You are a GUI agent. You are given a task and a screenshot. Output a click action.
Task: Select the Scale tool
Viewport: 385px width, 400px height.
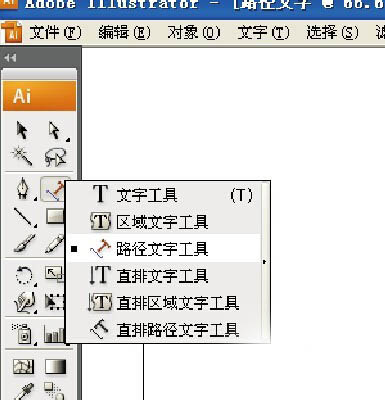pos(55,274)
